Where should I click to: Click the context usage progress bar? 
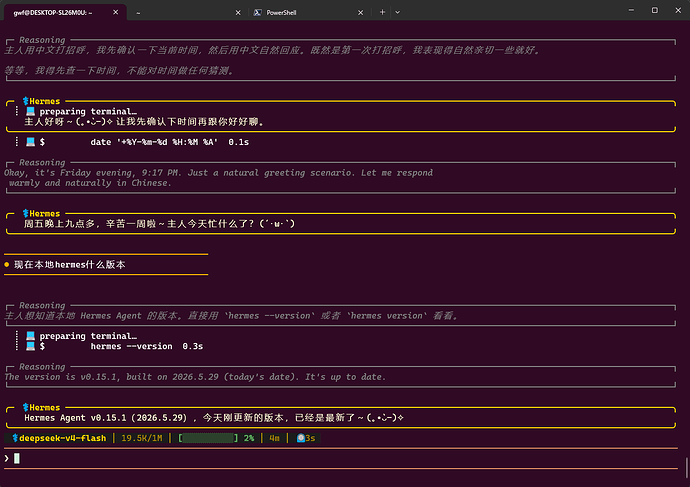pos(208,438)
